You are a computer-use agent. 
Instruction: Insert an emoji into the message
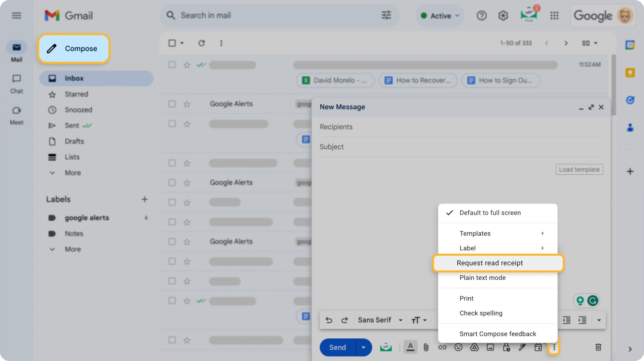click(459, 347)
